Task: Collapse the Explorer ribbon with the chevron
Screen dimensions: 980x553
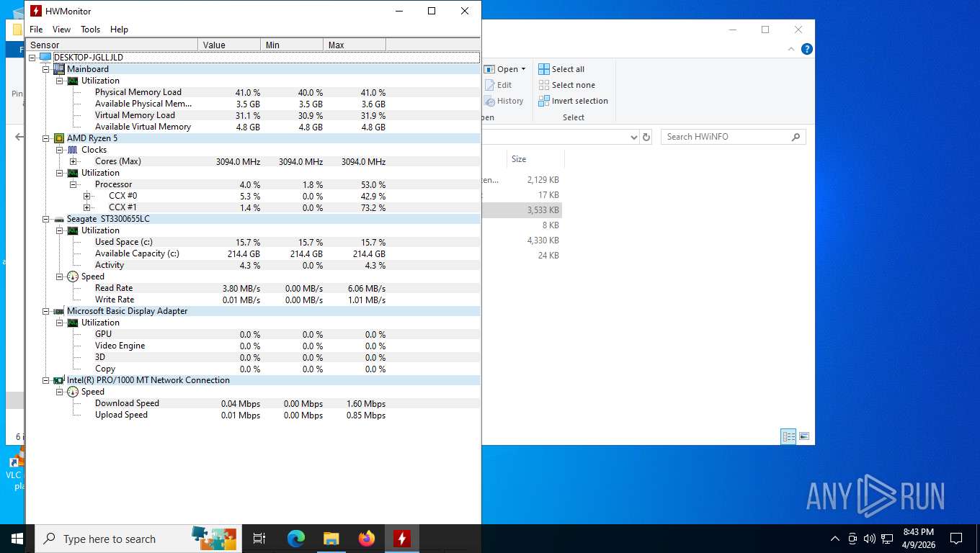Action: coord(792,49)
